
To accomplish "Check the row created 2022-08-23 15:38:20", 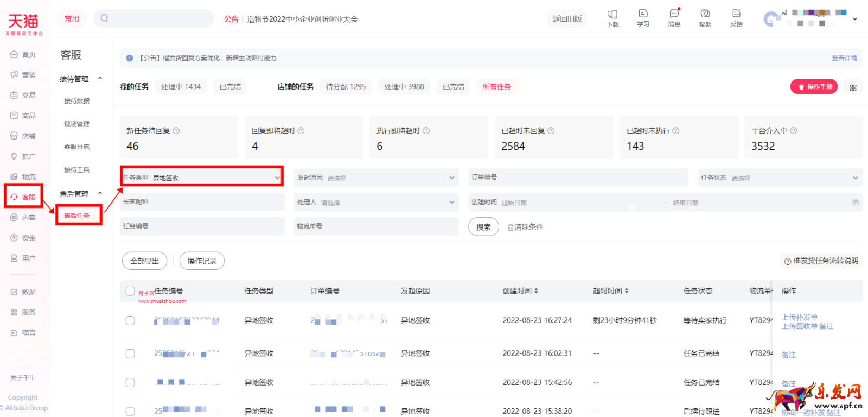I will click(130, 411).
